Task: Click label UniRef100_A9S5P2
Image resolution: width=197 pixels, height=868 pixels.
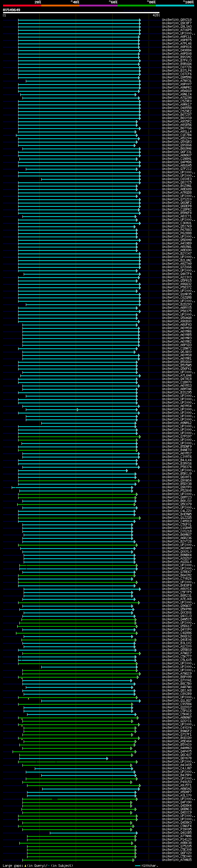Action: point(177,122)
